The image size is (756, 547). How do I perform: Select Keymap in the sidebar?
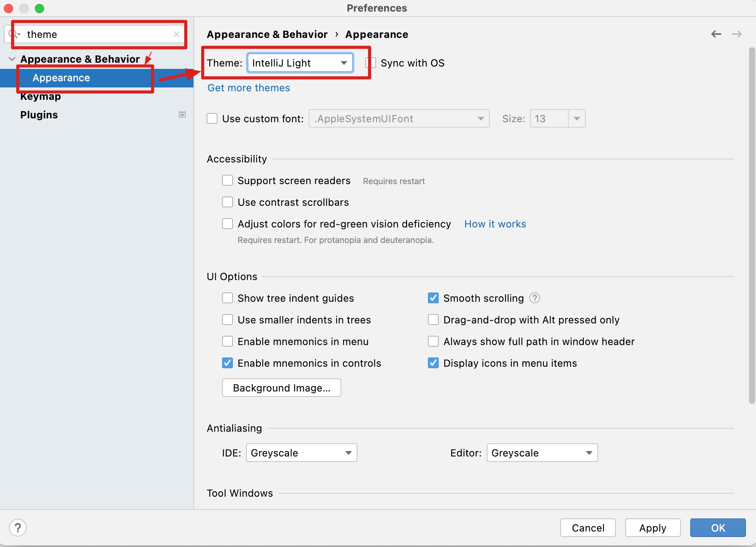click(x=41, y=97)
